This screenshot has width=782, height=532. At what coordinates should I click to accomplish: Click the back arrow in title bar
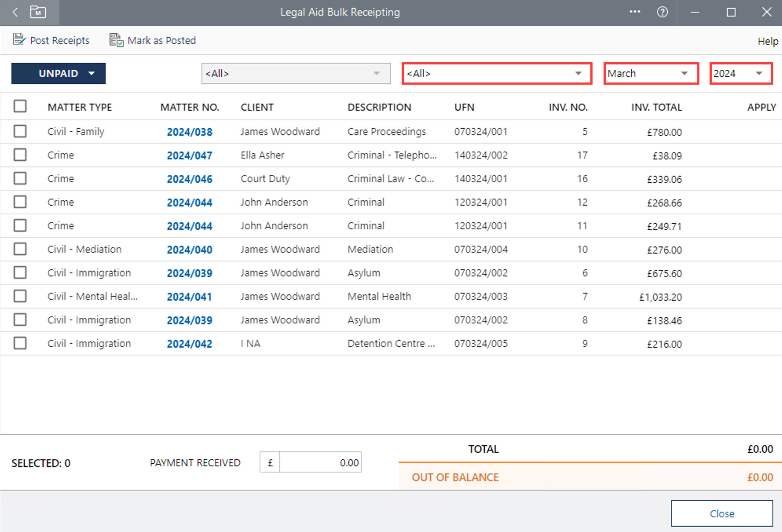point(15,12)
